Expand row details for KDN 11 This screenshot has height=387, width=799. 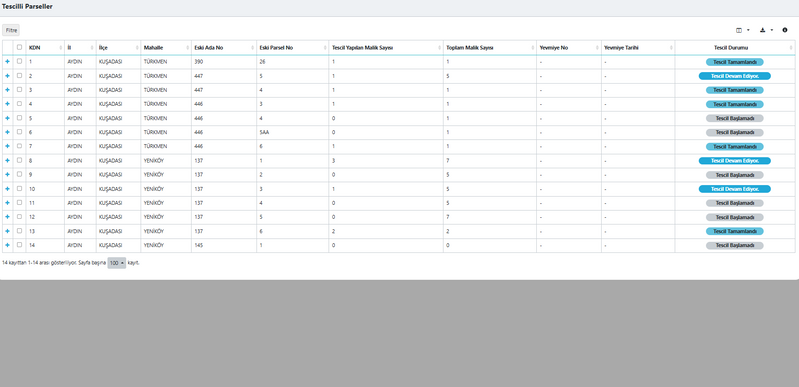pyautogui.click(x=7, y=203)
